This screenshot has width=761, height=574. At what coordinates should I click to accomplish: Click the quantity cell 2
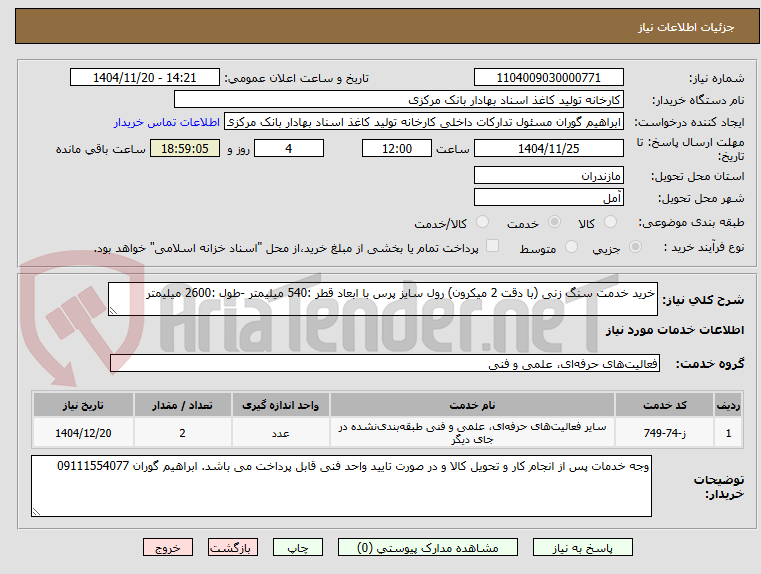[x=182, y=433]
